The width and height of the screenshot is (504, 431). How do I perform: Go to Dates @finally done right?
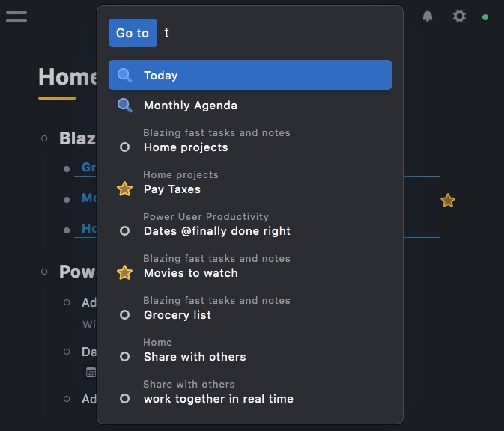217,231
